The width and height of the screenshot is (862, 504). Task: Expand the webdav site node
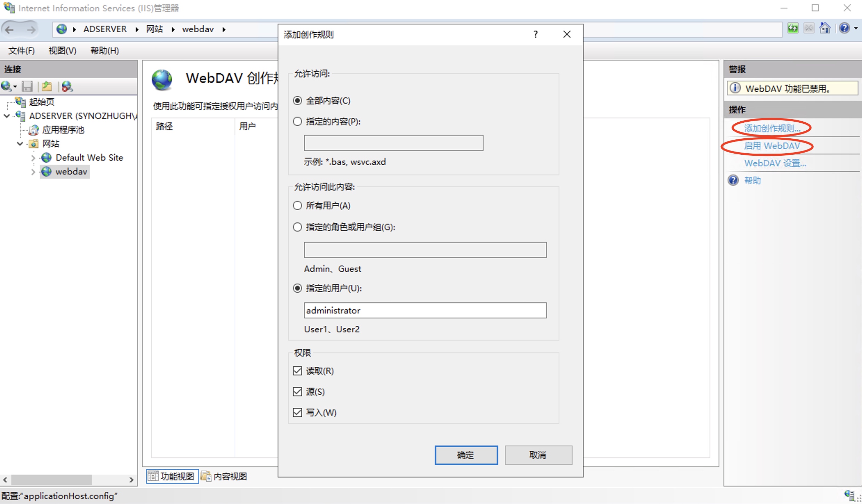pos(33,172)
